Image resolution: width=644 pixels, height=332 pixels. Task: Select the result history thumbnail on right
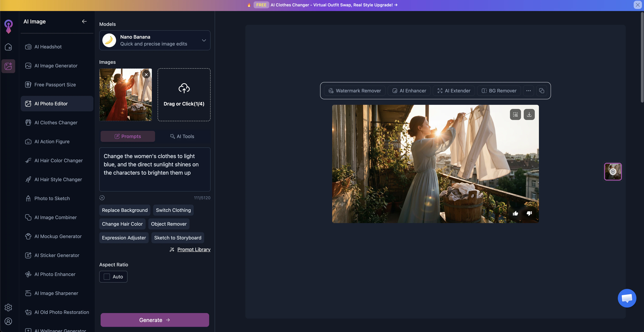coord(613,172)
